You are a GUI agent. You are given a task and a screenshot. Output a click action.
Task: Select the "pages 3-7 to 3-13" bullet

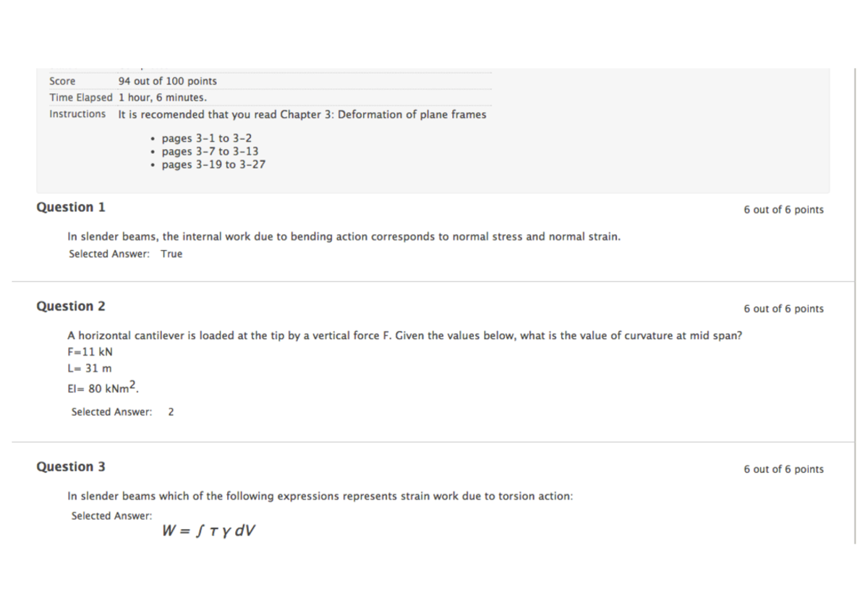(x=210, y=151)
